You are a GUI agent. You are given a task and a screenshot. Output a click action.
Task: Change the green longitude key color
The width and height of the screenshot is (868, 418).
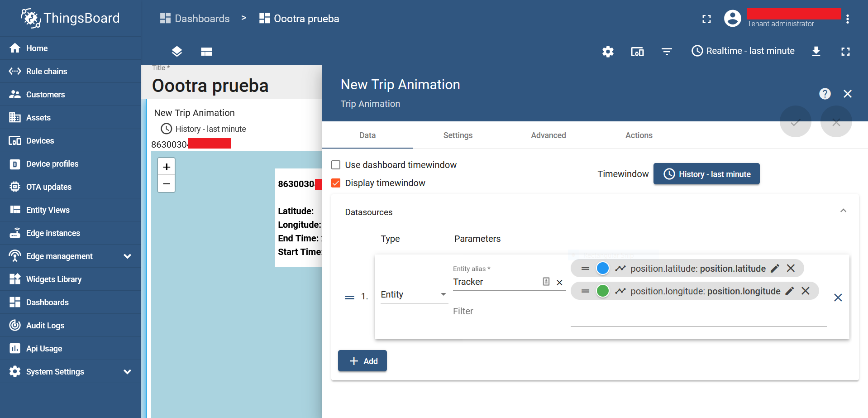[603, 291]
